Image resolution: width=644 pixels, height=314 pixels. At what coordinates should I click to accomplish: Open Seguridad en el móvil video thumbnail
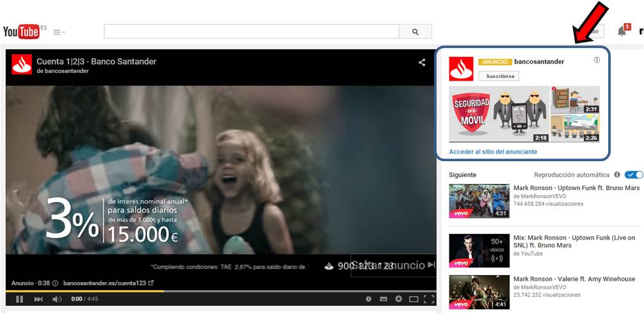pos(499,114)
